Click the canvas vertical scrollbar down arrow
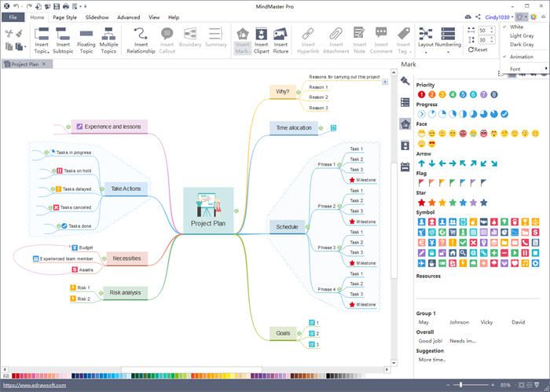The height and width of the screenshot is (392, 550). tap(394, 363)
